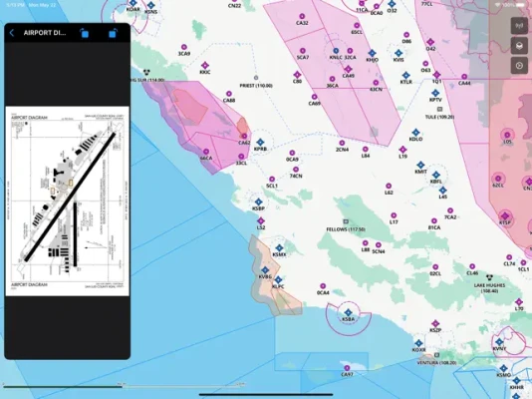Select the Lake Hughes VOR symbol
The height and width of the screenshot is (399, 532).
[x=489, y=277]
